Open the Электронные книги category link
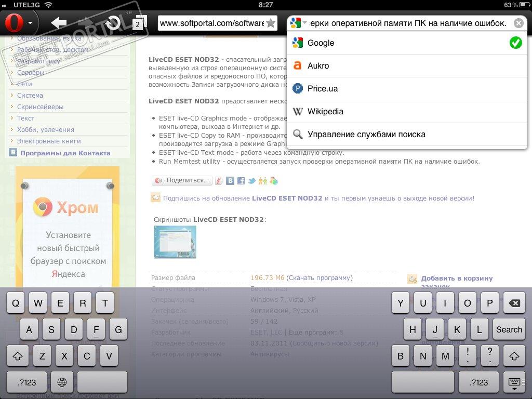 tap(49, 141)
